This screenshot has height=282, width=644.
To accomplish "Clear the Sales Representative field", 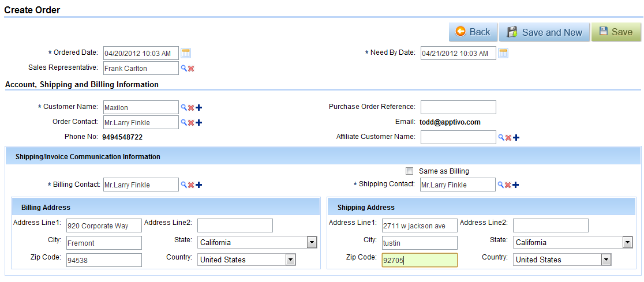I will pos(191,68).
